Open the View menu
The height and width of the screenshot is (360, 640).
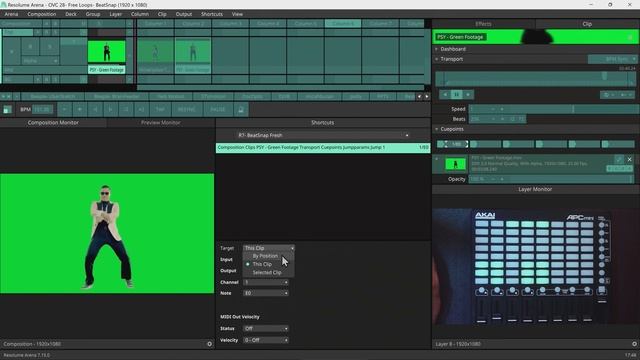[237, 14]
